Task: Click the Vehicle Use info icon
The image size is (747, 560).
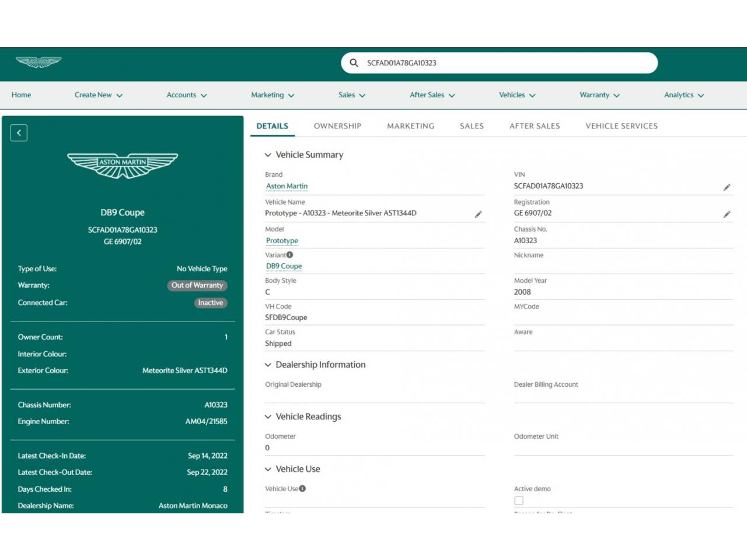Action: pos(302,489)
